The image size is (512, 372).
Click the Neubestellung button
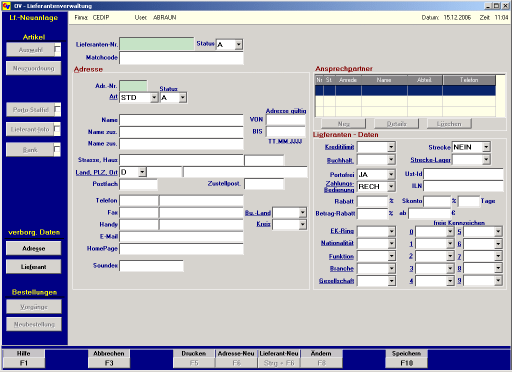click(x=34, y=324)
